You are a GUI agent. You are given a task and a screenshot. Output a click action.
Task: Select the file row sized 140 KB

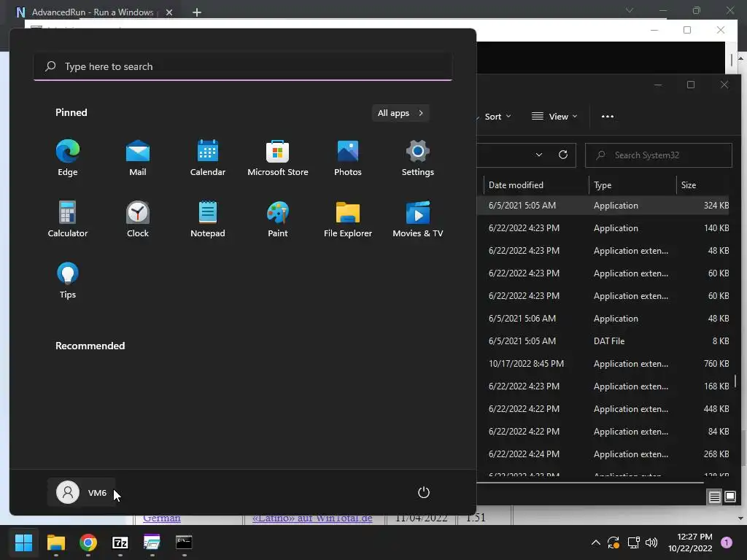[x=603, y=228]
